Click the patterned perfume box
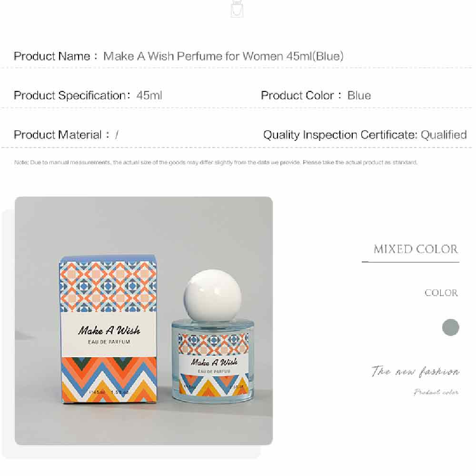 [109, 329]
